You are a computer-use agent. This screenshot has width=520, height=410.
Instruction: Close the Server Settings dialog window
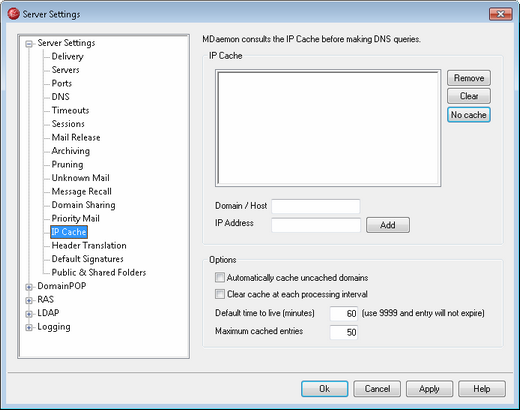(501, 14)
